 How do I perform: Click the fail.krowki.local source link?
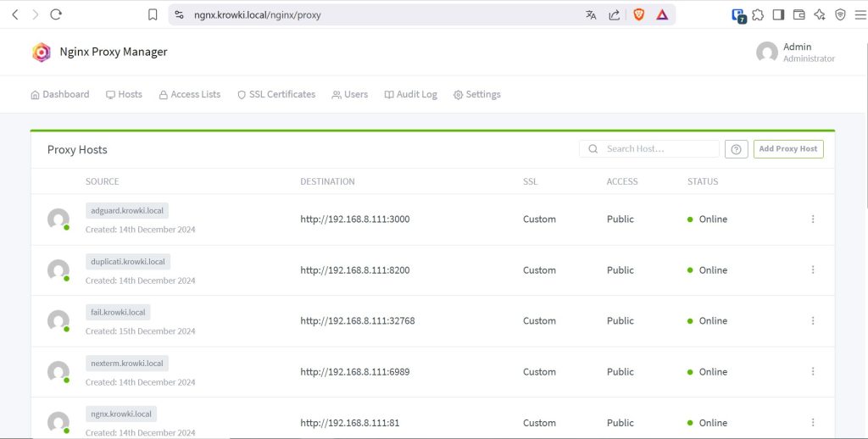tap(118, 312)
